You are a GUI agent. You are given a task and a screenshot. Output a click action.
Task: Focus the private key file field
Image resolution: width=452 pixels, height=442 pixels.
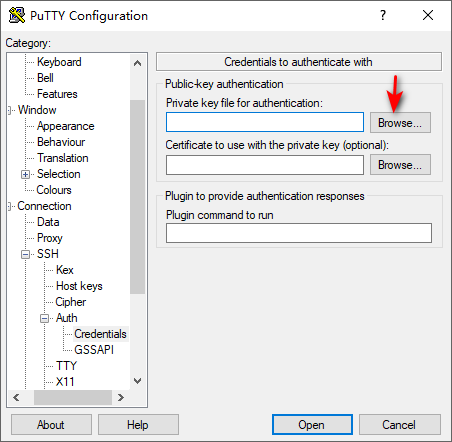(x=265, y=122)
